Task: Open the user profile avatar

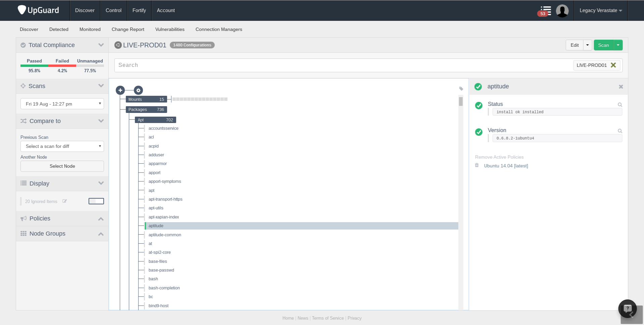Action: (562, 10)
